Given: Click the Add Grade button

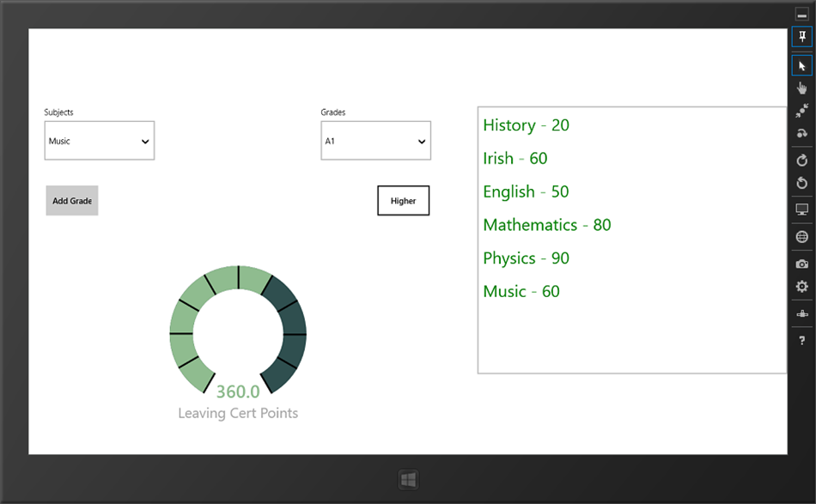Looking at the screenshot, I should (x=72, y=201).
